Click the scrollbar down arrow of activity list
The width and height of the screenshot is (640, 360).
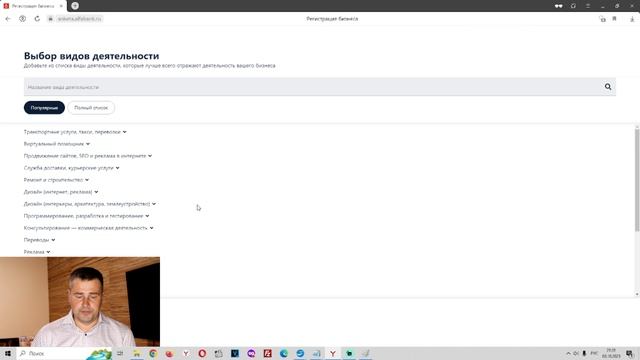point(637,294)
